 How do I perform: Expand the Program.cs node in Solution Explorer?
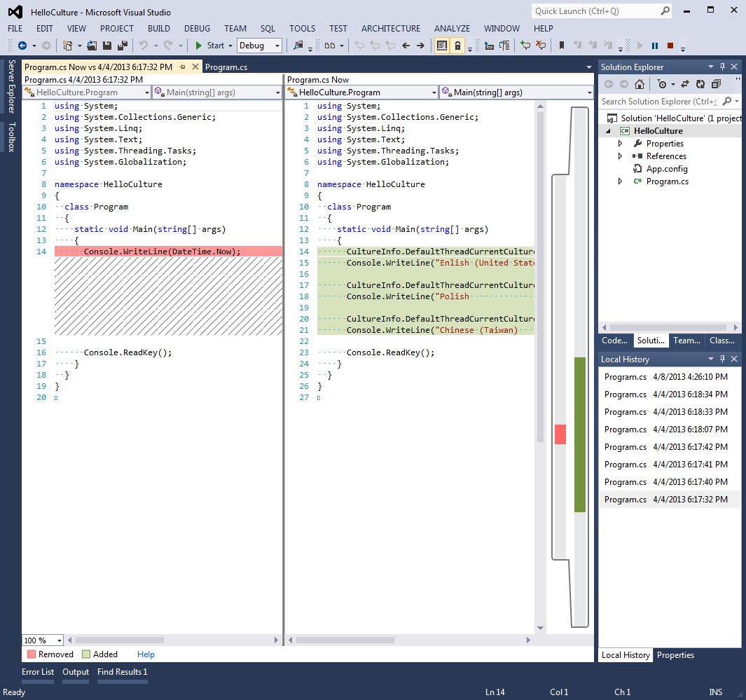[x=620, y=181]
